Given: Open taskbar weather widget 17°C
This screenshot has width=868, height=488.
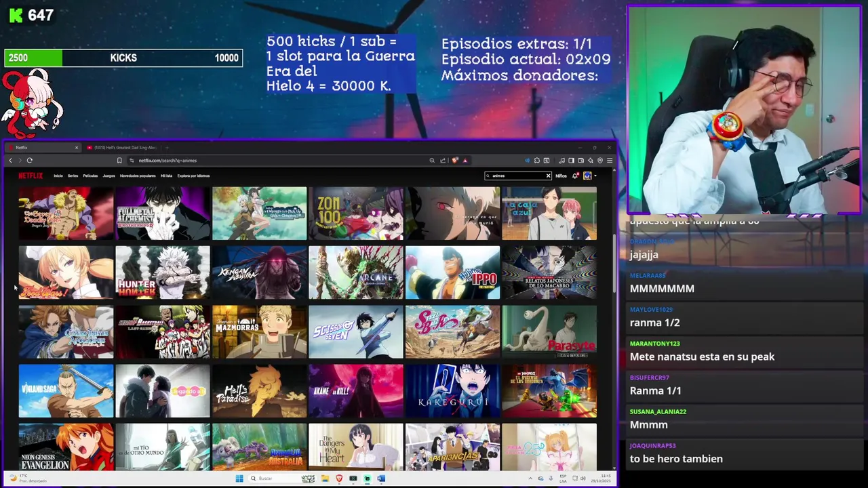Looking at the screenshot, I should pos(27,478).
